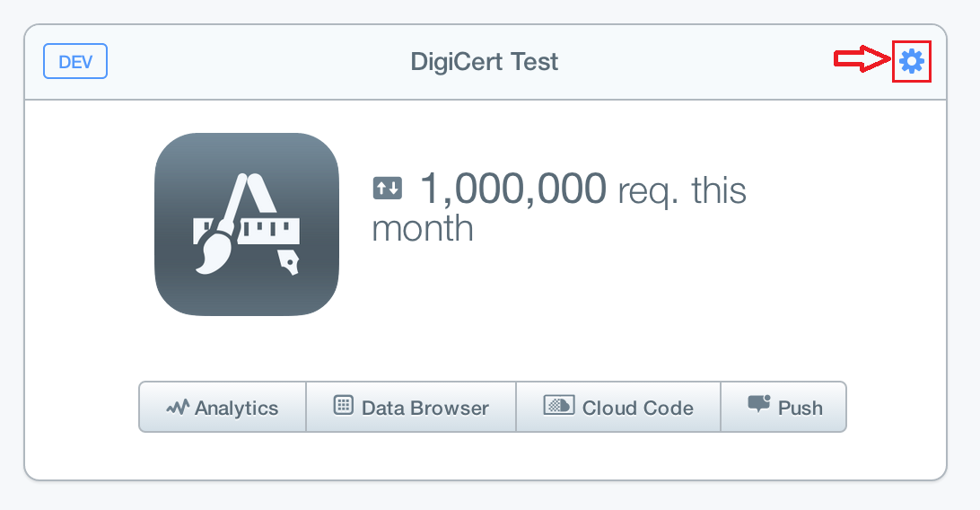Open app settings with the gear icon
This screenshot has width=980, height=510.
912,61
